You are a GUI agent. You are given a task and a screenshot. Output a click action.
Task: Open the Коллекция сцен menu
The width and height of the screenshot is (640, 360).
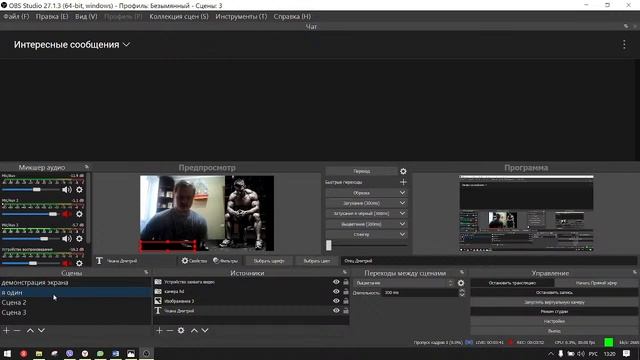pos(179,16)
